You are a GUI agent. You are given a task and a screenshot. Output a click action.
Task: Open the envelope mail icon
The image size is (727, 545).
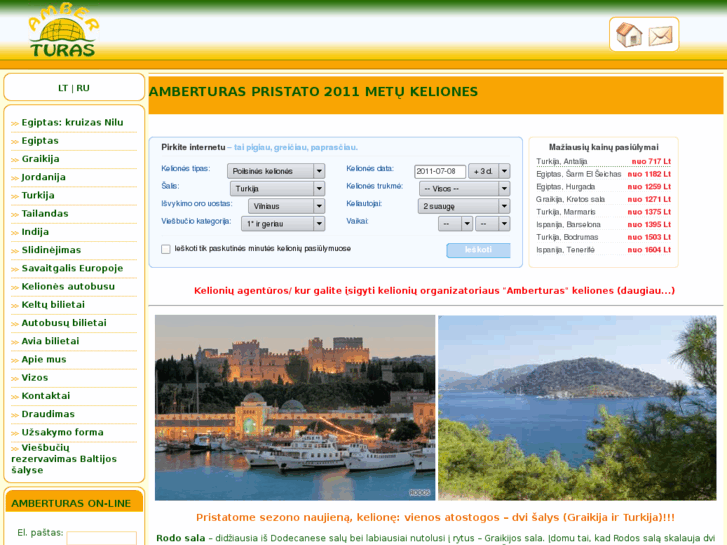click(660, 36)
